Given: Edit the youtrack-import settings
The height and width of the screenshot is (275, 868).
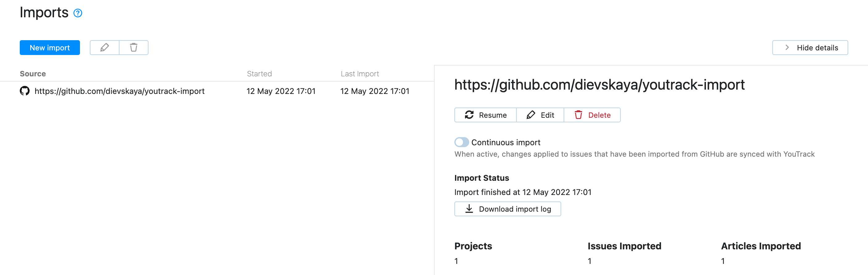Looking at the screenshot, I should (x=540, y=115).
